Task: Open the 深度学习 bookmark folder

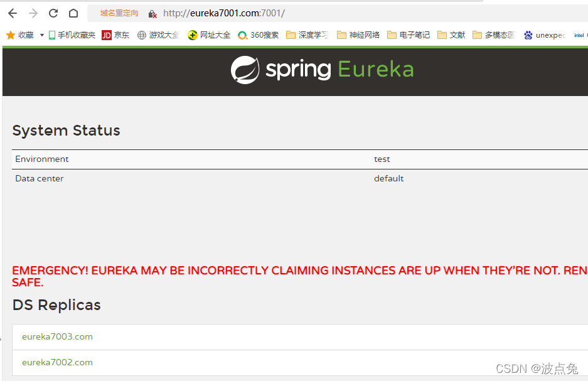Action: pos(307,35)
